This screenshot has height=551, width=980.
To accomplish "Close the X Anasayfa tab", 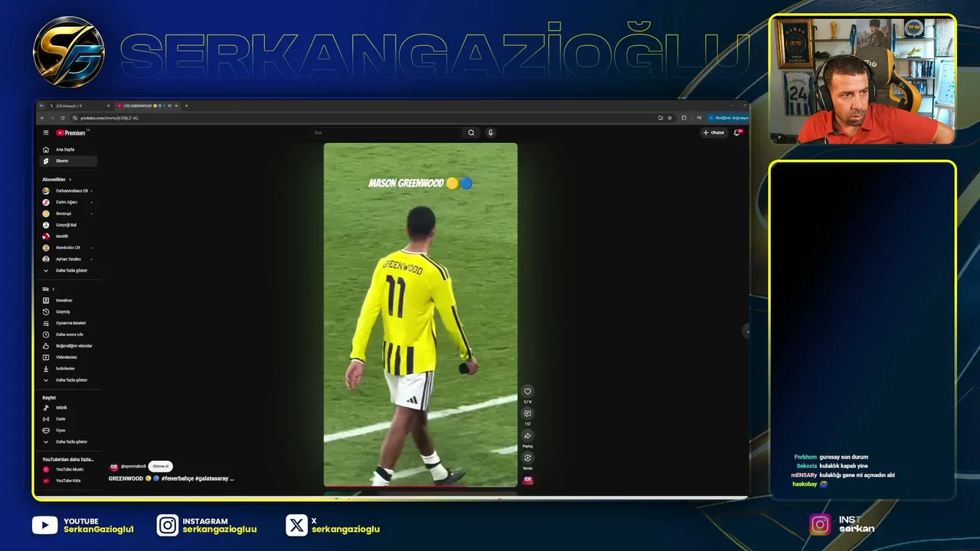I will tap(109, 106).
